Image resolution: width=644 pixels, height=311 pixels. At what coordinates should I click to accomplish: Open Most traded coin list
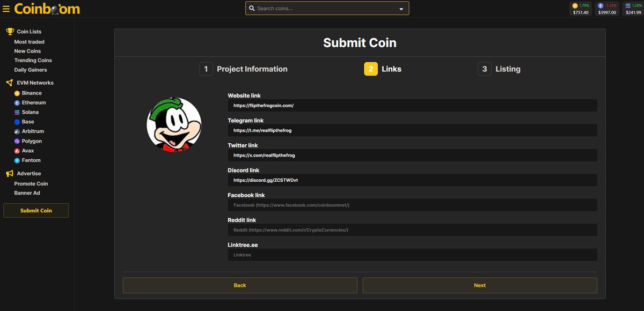point(30,42)
